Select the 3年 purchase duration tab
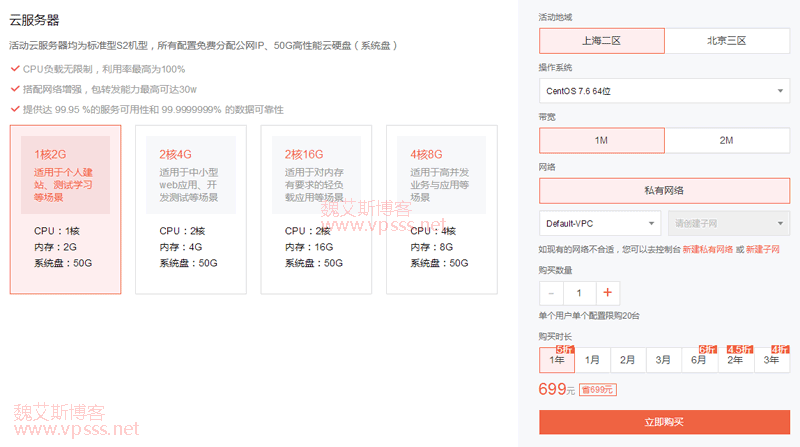The image size is (800, 447). click(x=771, y=359)
